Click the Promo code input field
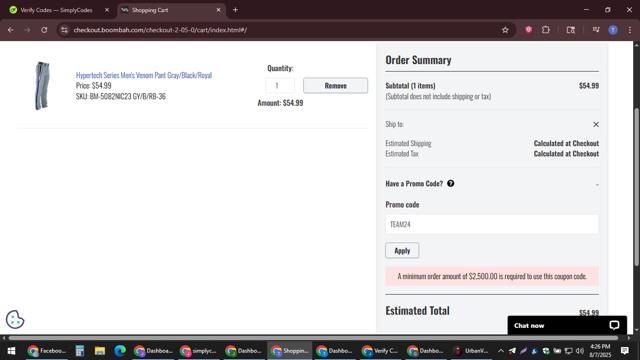This screenshot has width=640, height=360. (492, 224)
